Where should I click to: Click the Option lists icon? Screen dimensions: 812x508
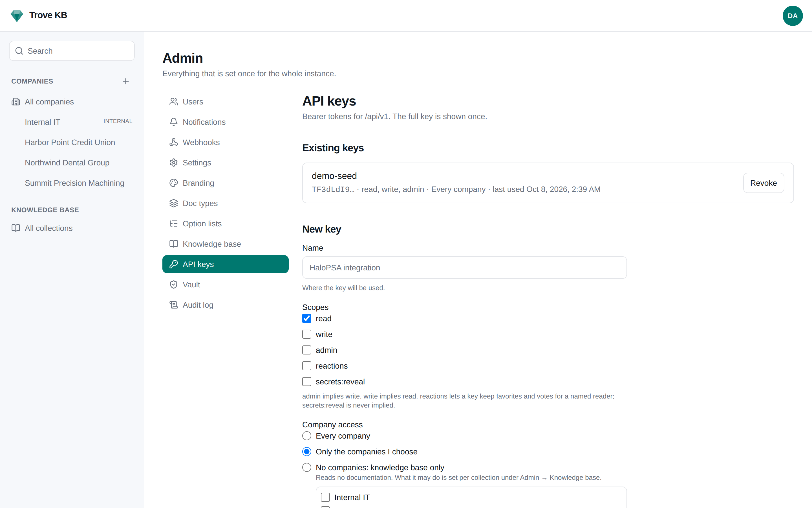pos(173,224)
